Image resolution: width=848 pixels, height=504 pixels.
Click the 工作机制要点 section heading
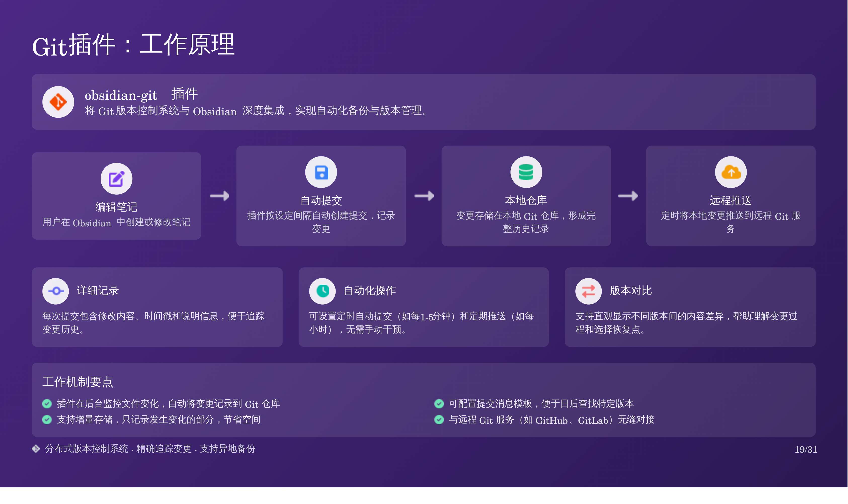[77, 382]
